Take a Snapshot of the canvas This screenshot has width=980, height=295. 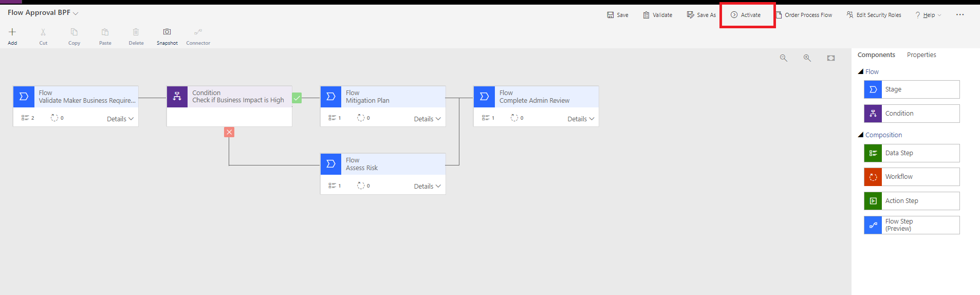(x=167, y=32)
